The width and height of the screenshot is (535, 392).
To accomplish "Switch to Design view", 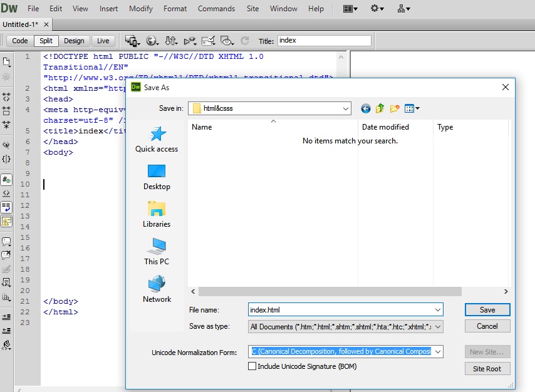I will coord(74,41).
